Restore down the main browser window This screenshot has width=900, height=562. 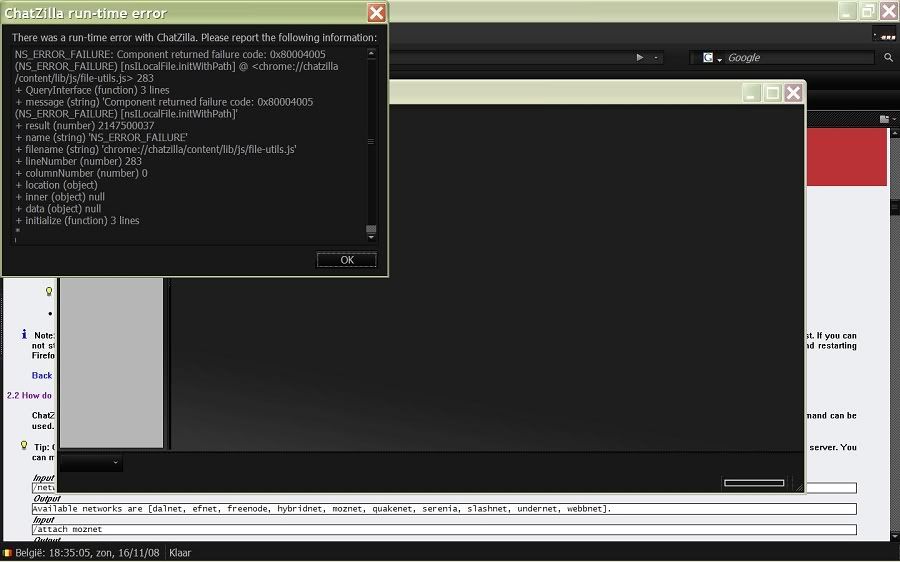[x=868, y=11]
